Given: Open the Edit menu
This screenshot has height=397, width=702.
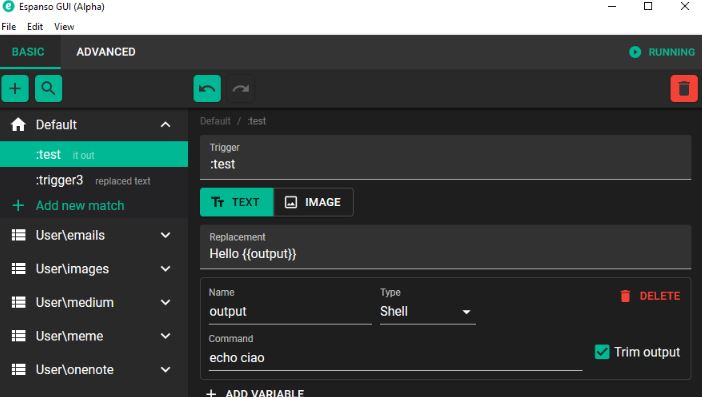Looking at the screenshot, I should [35, 27].
